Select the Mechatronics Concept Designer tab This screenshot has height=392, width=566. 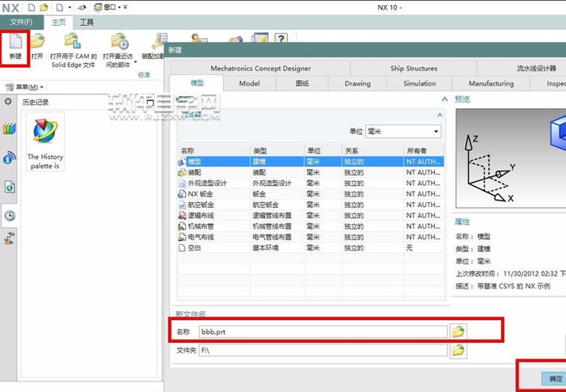pos(260,68)
